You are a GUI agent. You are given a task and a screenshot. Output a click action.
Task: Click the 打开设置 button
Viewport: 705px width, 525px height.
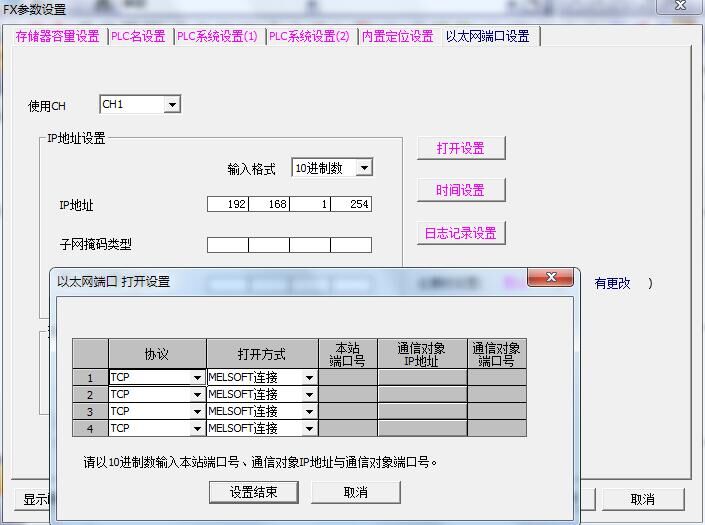click(x=460, y=148)
